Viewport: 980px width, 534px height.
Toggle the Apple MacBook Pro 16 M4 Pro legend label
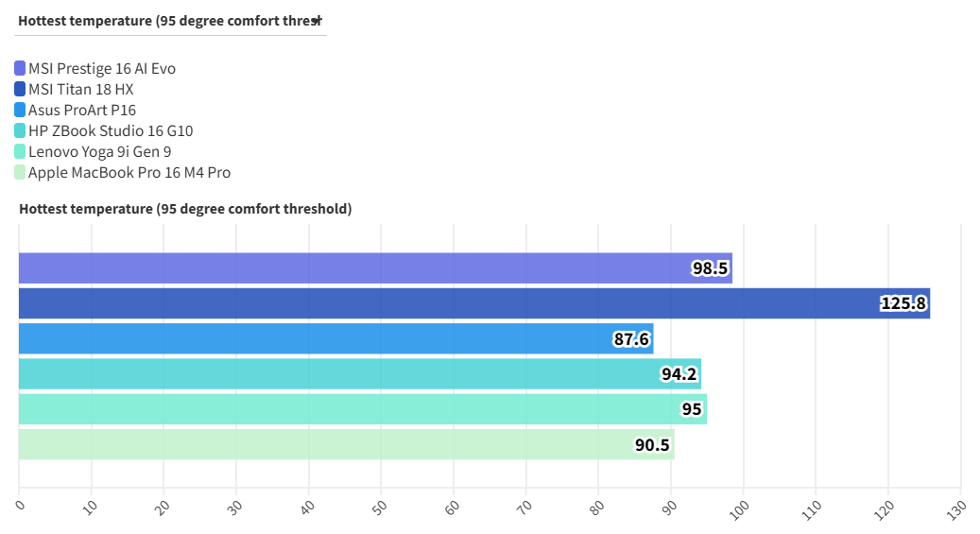[x=129, y=172]
